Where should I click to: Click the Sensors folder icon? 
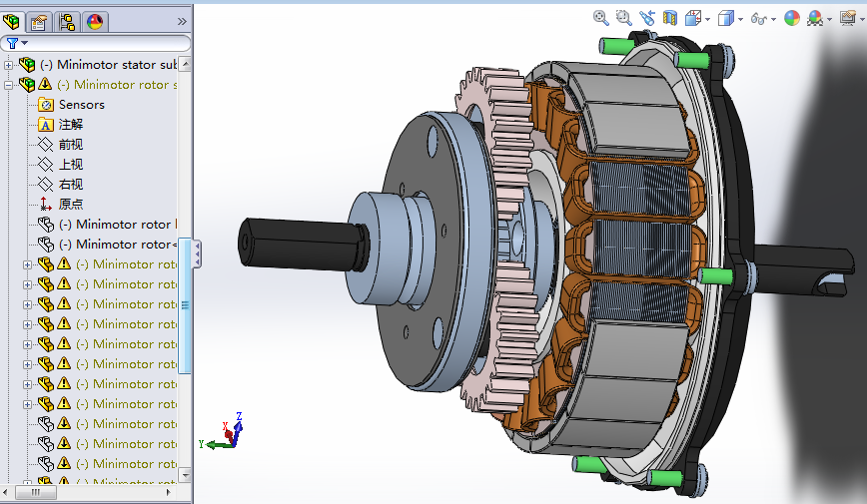click(45, 105)
